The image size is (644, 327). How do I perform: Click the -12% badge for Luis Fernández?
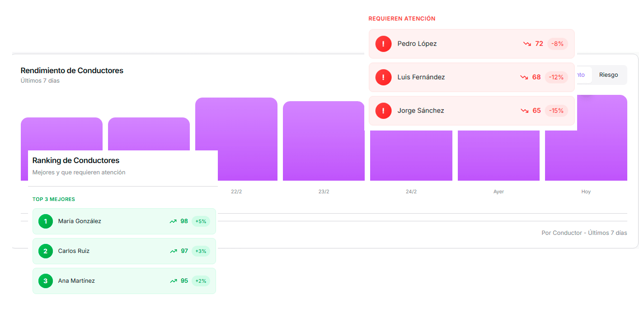coord(556,77)
